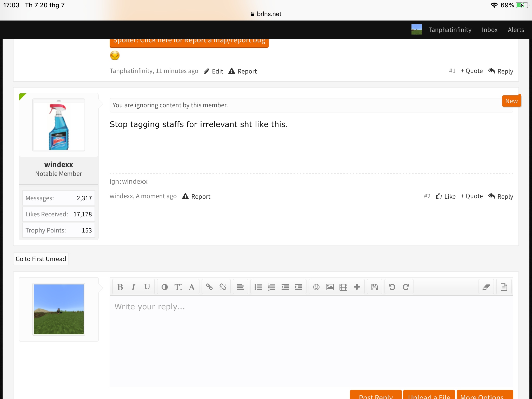The width and height of the screenshot is (532, 399).
Task: Save the reply draft
Action: (375, 287)
